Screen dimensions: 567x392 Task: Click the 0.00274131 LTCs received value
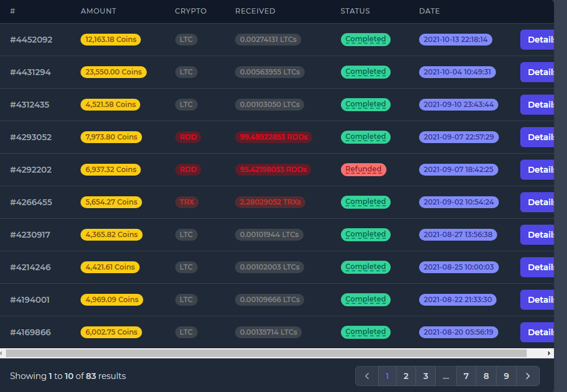point(268,40)
